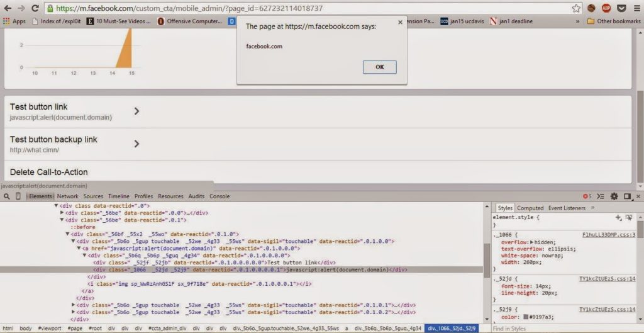Close the alert dialog with the X
This screenshot has width=644, height=333.
(401, 23)
